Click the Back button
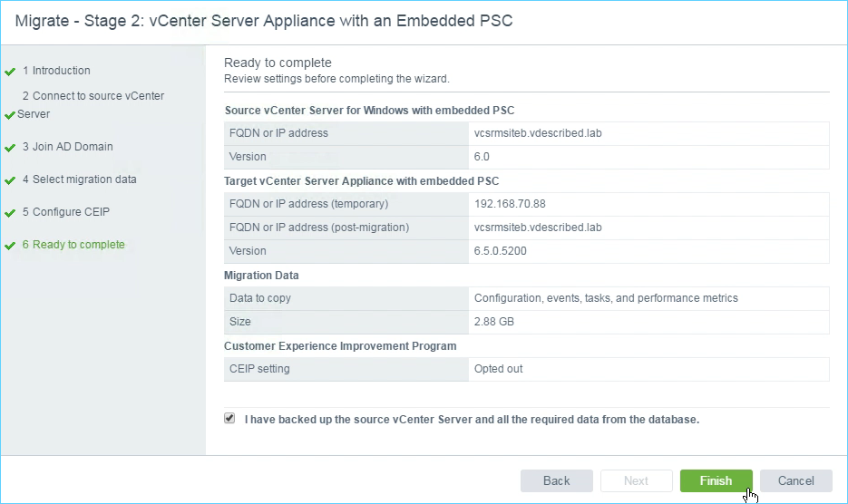This screenshot has height=504, width=848. click(x=557, y=480)
